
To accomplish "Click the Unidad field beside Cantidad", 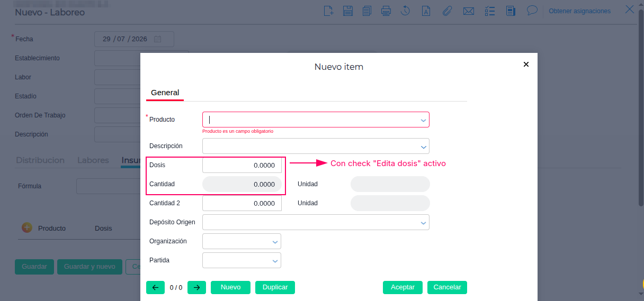I will 390,184.
